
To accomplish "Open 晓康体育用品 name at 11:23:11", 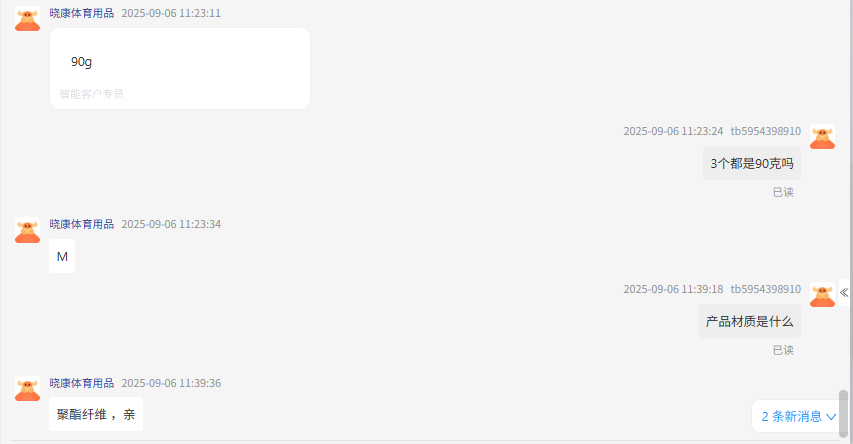I will click(x=82, y=13).
